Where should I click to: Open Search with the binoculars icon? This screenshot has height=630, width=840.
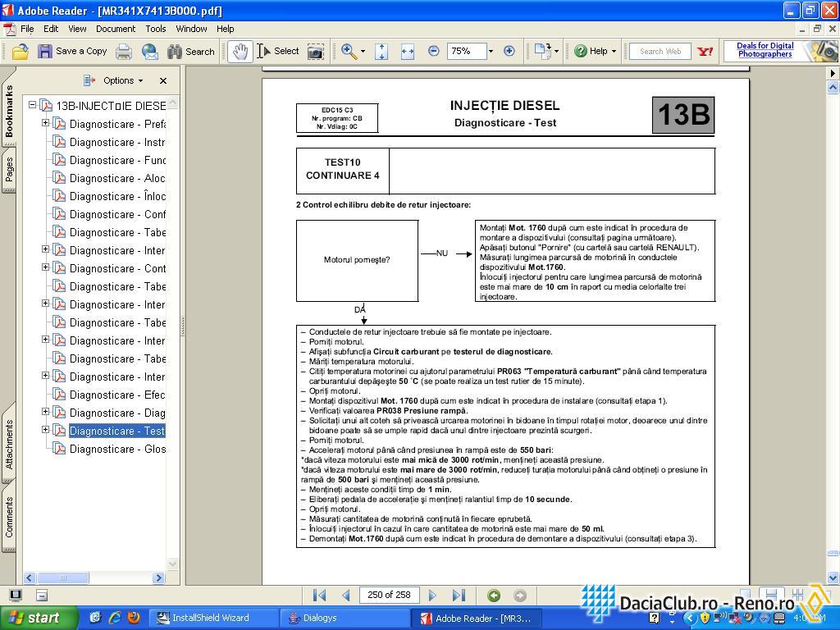click(x=175, y=52)
